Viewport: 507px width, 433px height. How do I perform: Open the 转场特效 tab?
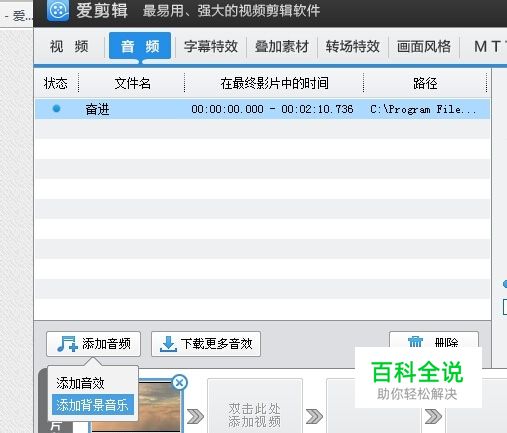353,46
